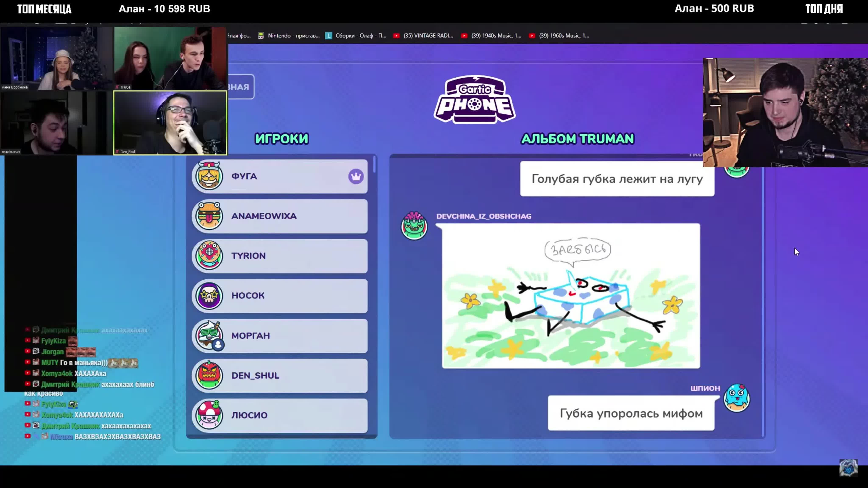Click the Den_Shul webcam thumbnail
Viewport: 868px width, 488px height.
tap(170, 123)
